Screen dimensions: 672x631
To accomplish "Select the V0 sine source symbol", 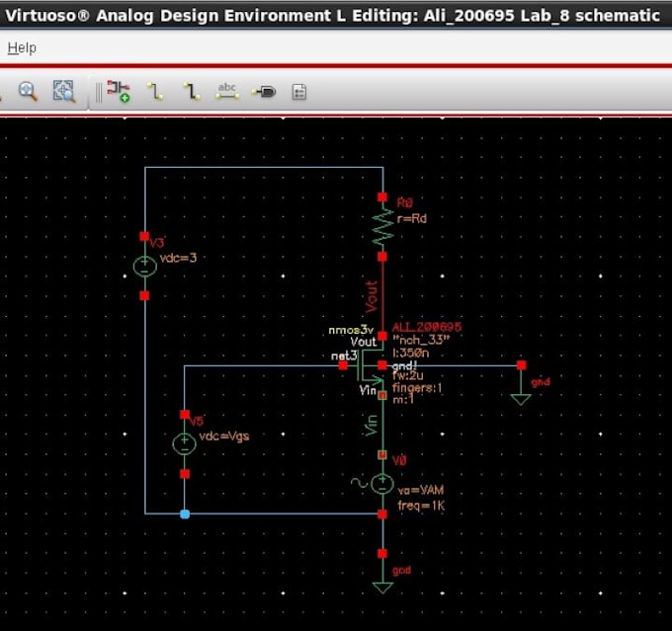I will [381, 484].
